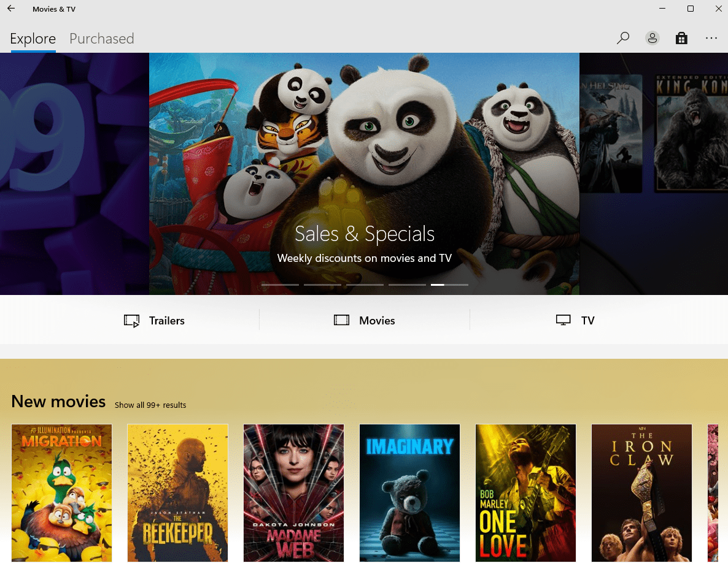Viewport: 728px width, 563px height.
Task: Select the third carousel slide indicator
Action: (x=365, y=285)
